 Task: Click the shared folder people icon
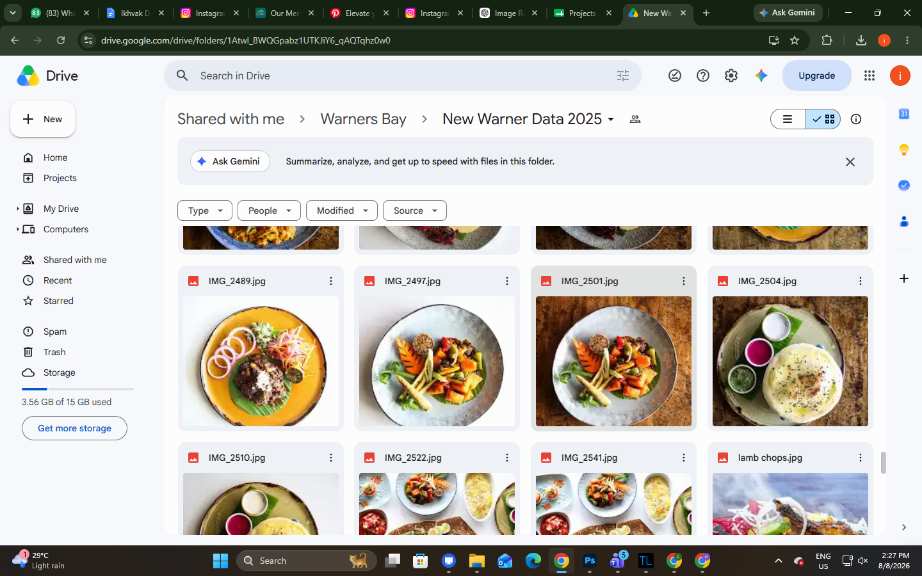pos(635,119)
